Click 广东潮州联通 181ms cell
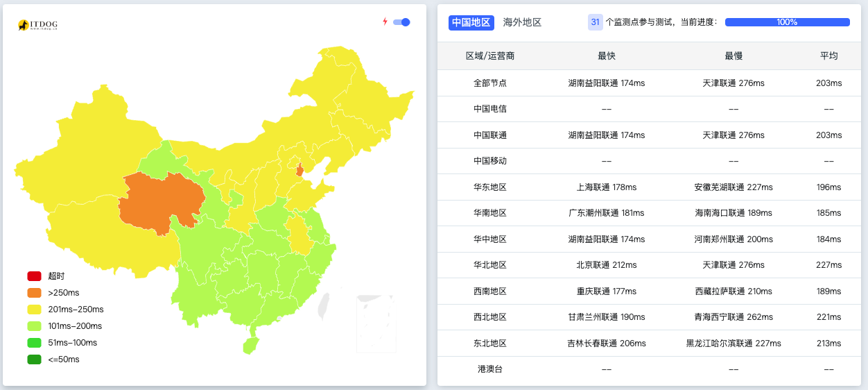868x390 pixels. pos(607,213)
